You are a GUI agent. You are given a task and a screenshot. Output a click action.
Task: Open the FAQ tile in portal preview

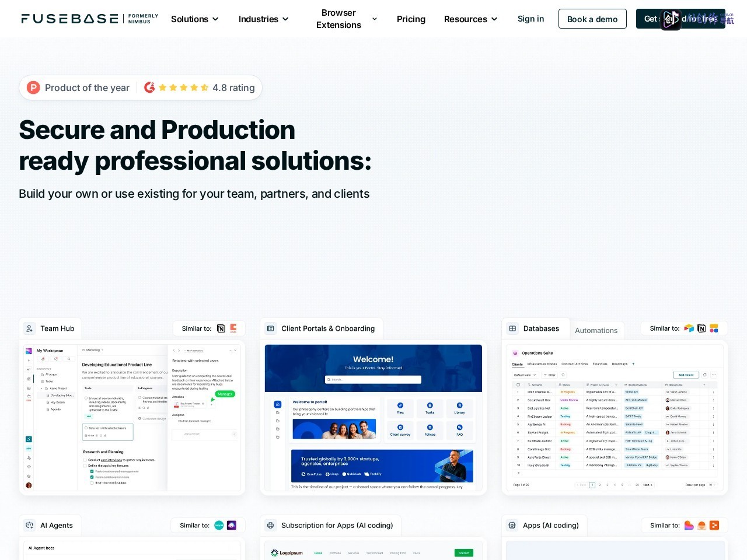point(460,430)
